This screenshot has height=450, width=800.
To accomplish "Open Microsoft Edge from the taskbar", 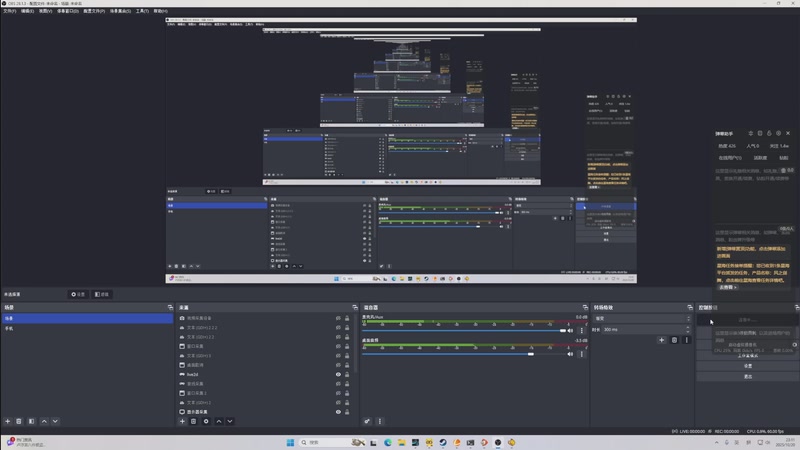I will coord(388,442).
